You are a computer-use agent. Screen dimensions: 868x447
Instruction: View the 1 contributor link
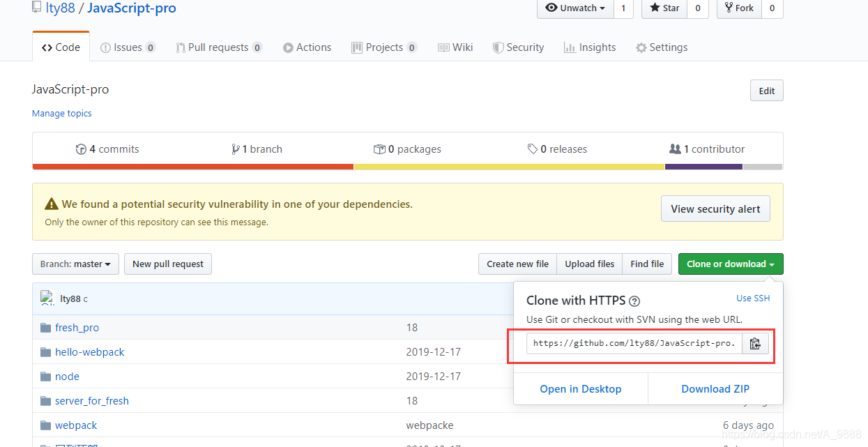click(x=707, y=149)
